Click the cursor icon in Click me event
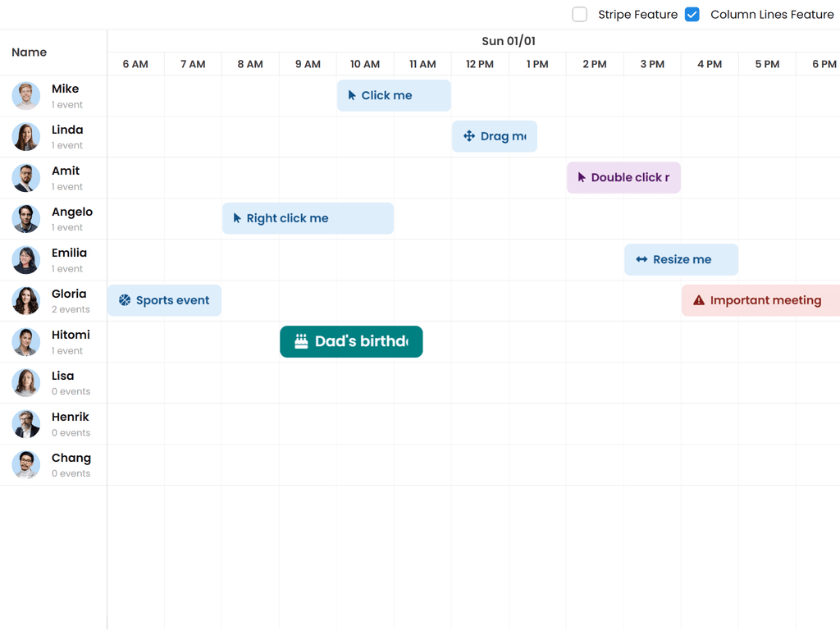 [352, 96]
